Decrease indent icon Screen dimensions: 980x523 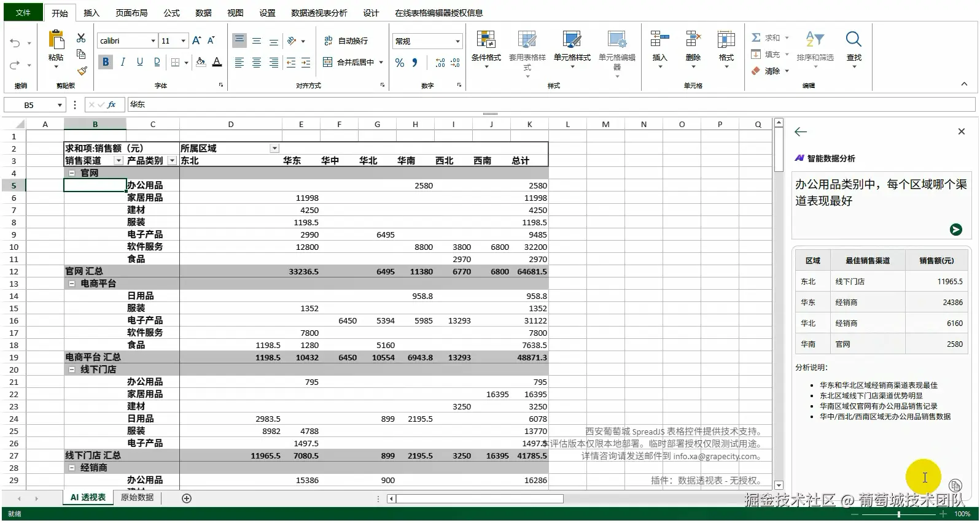(291, 63)
